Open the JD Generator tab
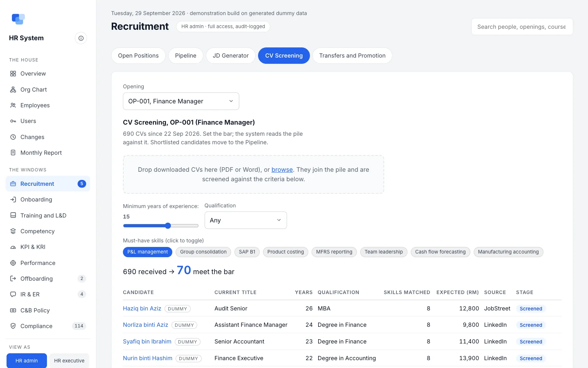 pos(231,56)
